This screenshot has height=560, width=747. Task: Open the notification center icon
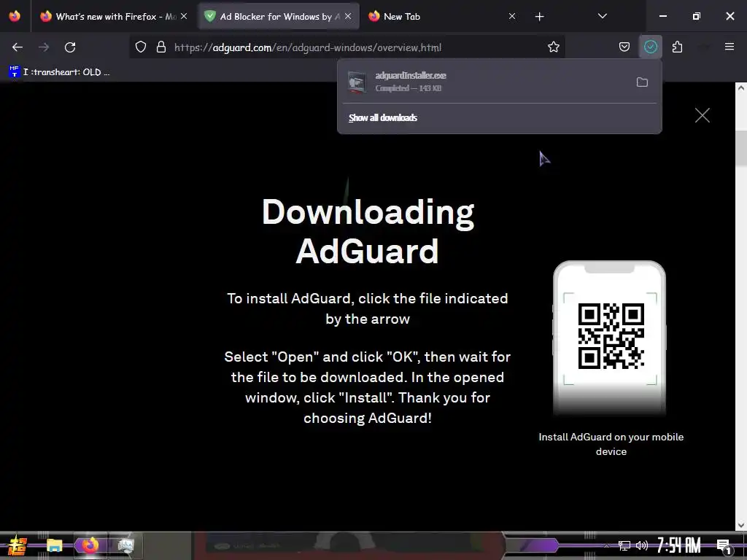click(724, 546)
